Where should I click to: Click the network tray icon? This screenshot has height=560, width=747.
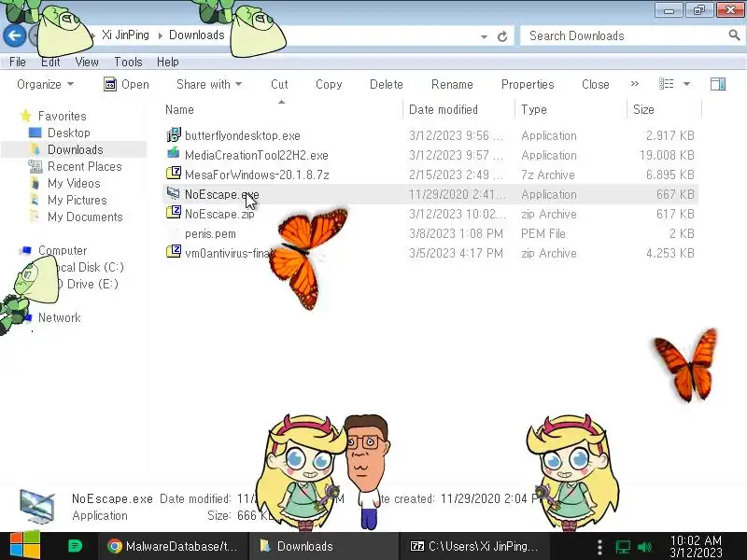tap(622, 547)
